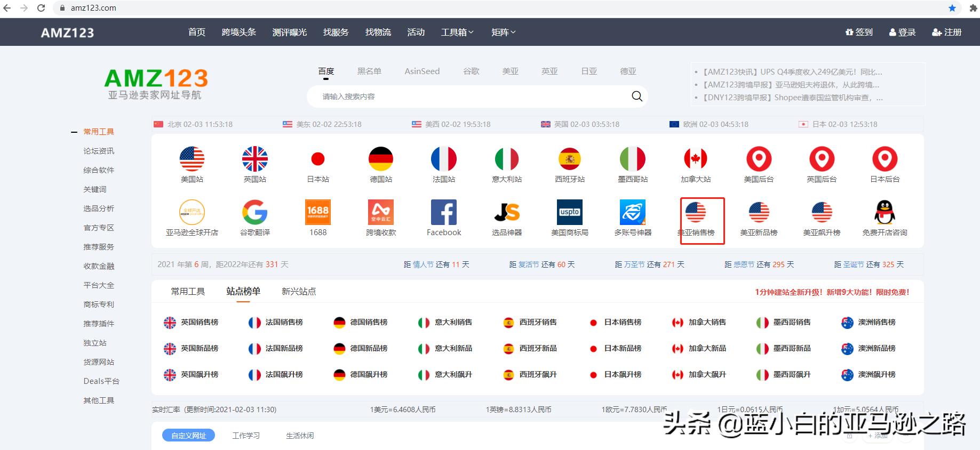Image resolution: width=980 pixels, height=450 pixels.
Task: Open the 美亚飙升榜 flag icon
Action: point(822,212)
